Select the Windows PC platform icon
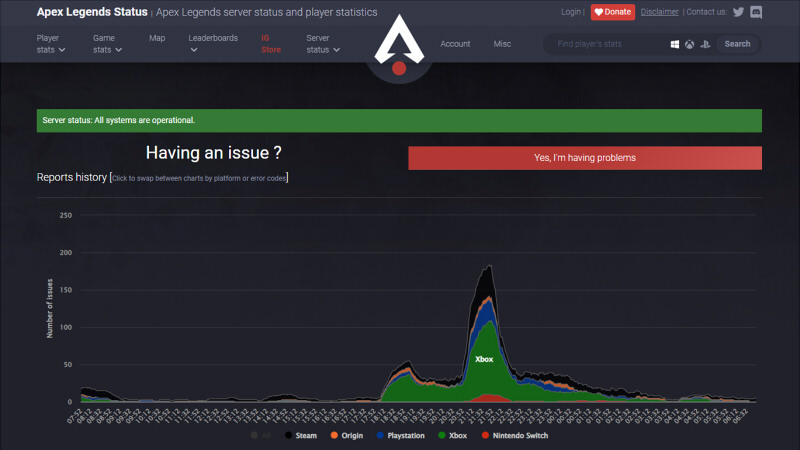This screenshot has height=450, width=800. click(x=674, y=44)
